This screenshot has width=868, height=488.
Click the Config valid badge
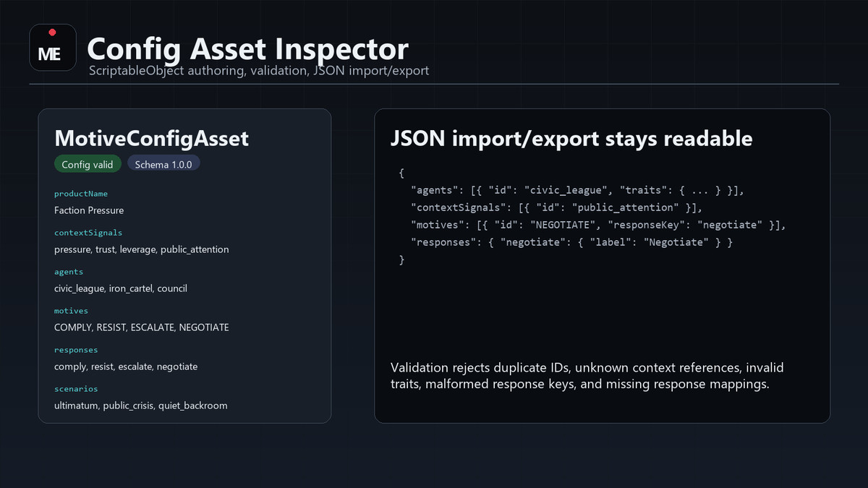[88, 164]
